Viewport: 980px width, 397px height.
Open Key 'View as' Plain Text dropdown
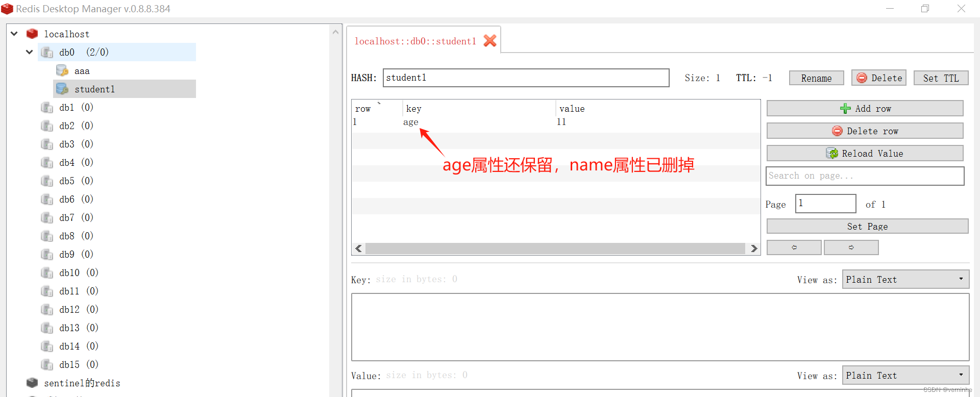click(905, 279)
